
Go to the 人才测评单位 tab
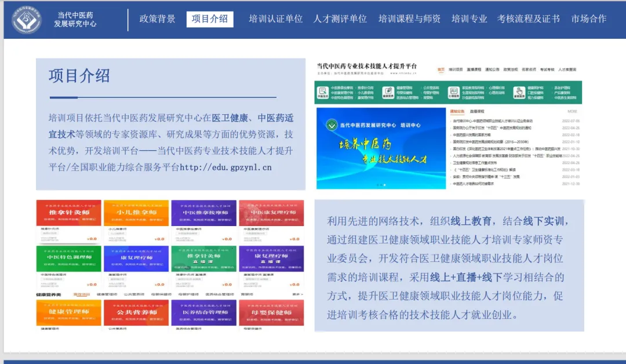(x=340, y=19)
